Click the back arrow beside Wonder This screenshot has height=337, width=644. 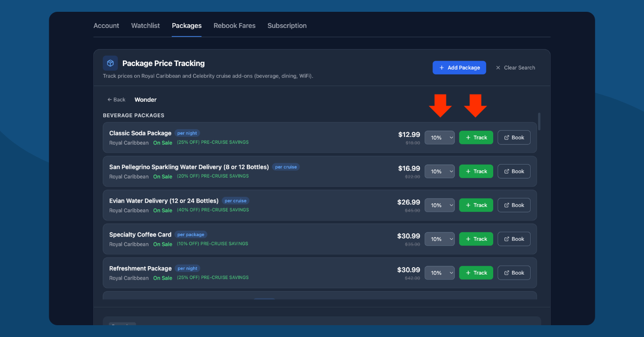click(109, 99)
